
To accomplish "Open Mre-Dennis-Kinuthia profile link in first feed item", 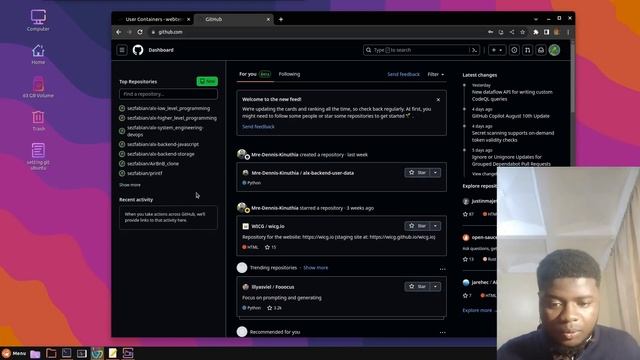I will coord(275,155).
